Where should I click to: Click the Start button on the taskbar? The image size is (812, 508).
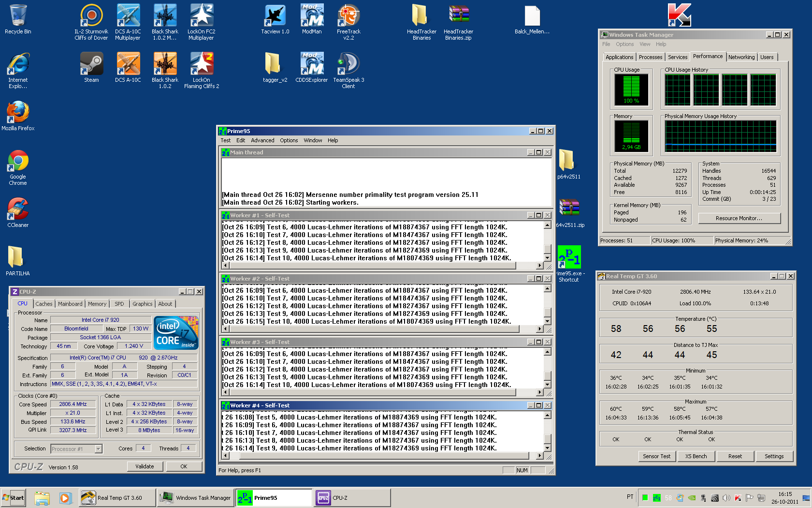(13, 498)
